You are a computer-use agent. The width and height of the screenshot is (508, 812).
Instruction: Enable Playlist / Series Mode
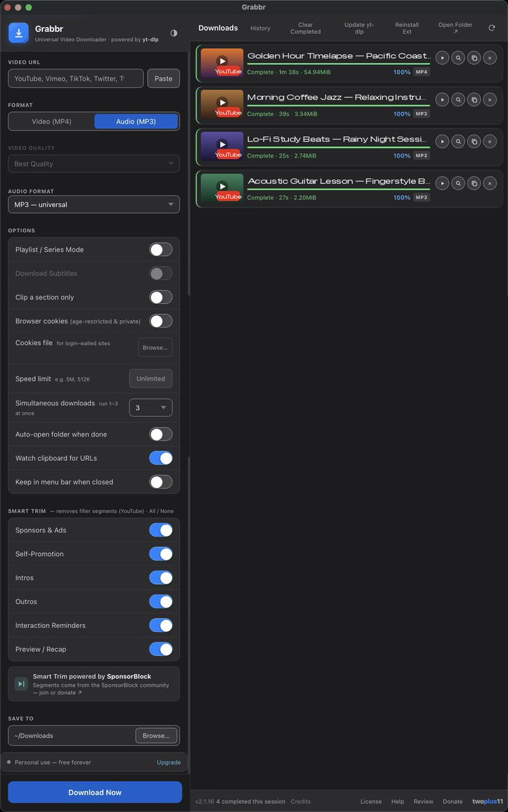coord(161,250)
